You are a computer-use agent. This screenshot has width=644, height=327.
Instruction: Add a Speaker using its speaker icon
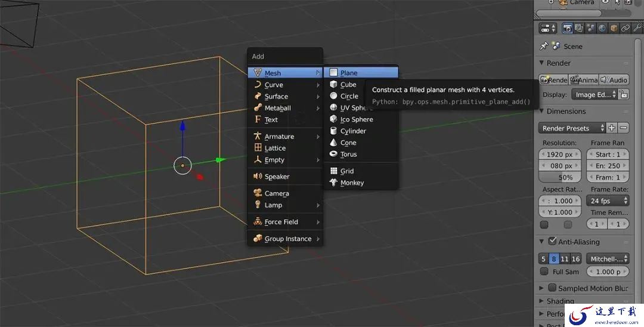(x=258, y=176)
